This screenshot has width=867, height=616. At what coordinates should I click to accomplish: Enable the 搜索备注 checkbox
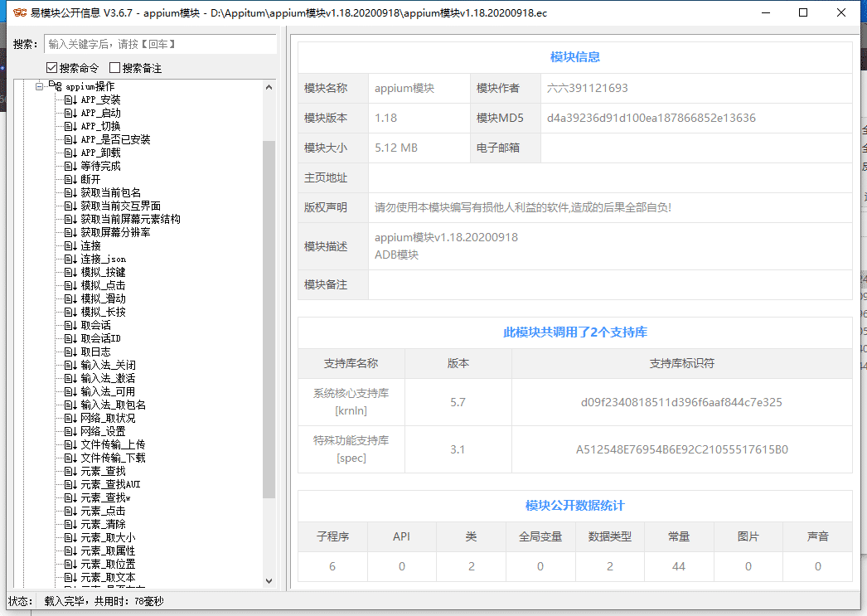coord(115,68)
